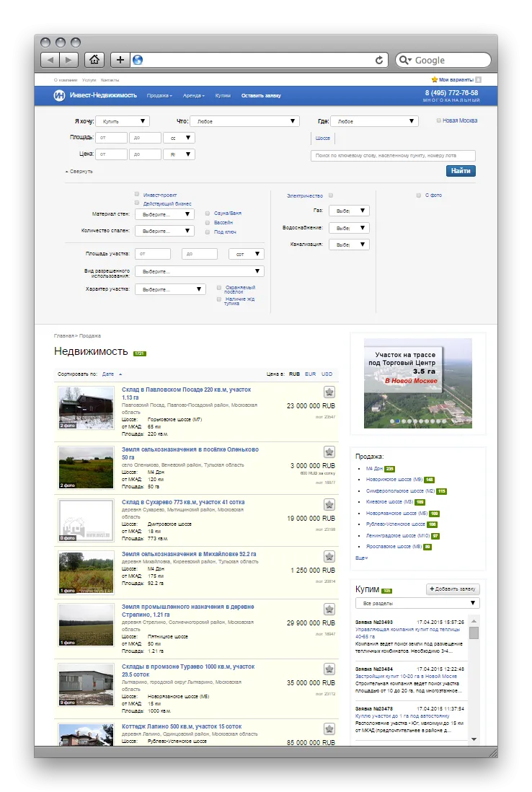Favorite the Склад в Павловском Посаде listing
The height and width of the screenshot is (792, 532).
click(x=329, y=392)
